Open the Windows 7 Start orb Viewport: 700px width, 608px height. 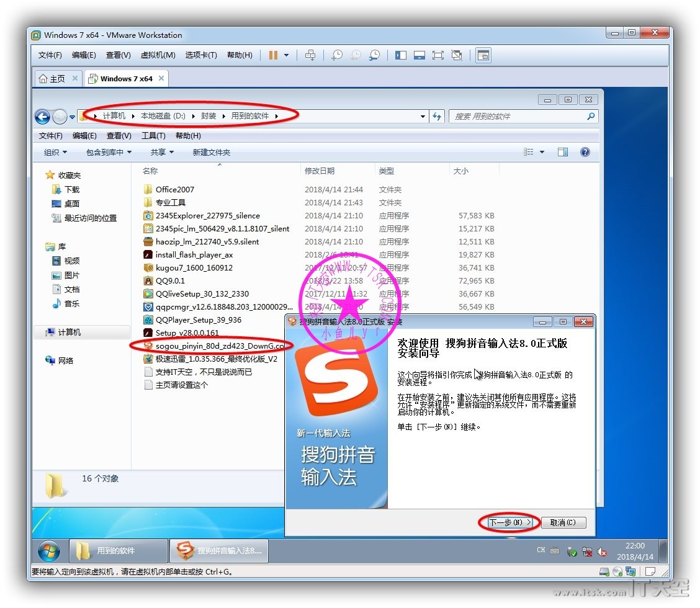49,551
